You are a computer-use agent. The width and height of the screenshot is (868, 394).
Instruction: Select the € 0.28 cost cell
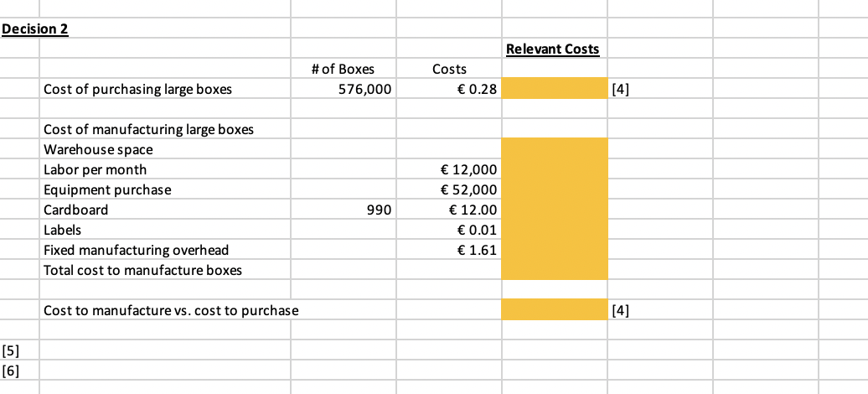[448, 89]
